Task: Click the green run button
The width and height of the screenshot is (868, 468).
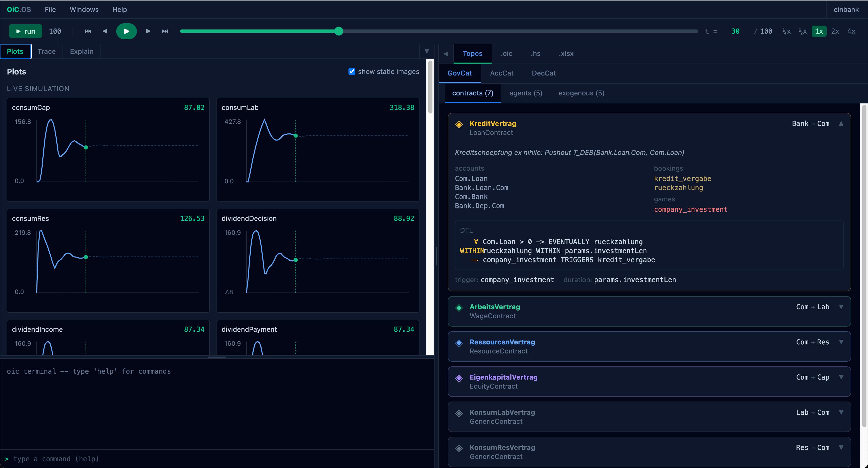Action: pyautogui.click(x=26, y=31)
